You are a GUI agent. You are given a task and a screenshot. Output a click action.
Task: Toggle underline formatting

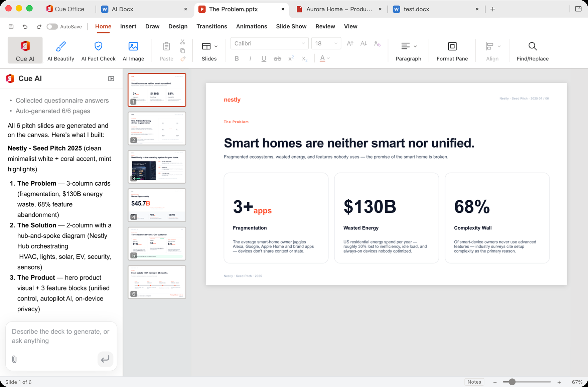(x=264, y=58)
